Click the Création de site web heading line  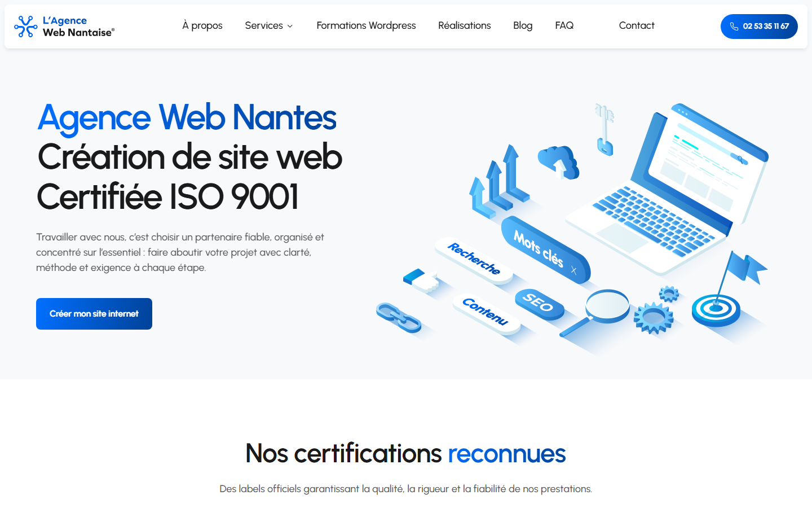[190, 157]
